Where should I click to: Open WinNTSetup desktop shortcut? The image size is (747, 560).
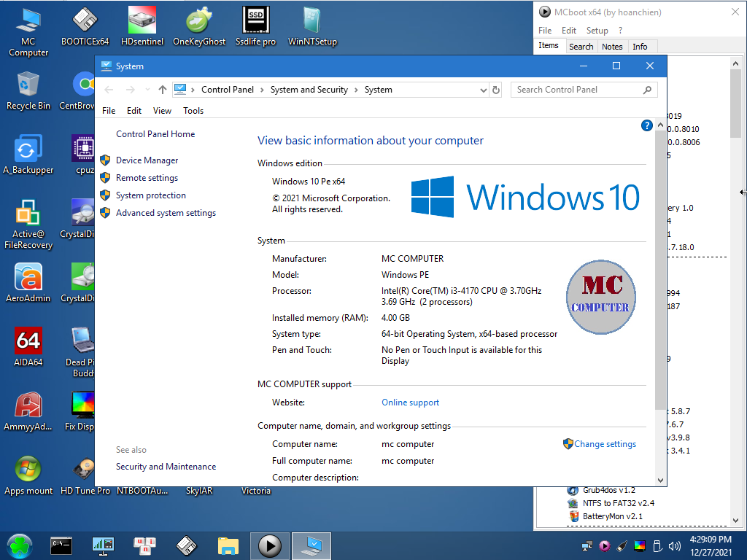click(312, 26)
